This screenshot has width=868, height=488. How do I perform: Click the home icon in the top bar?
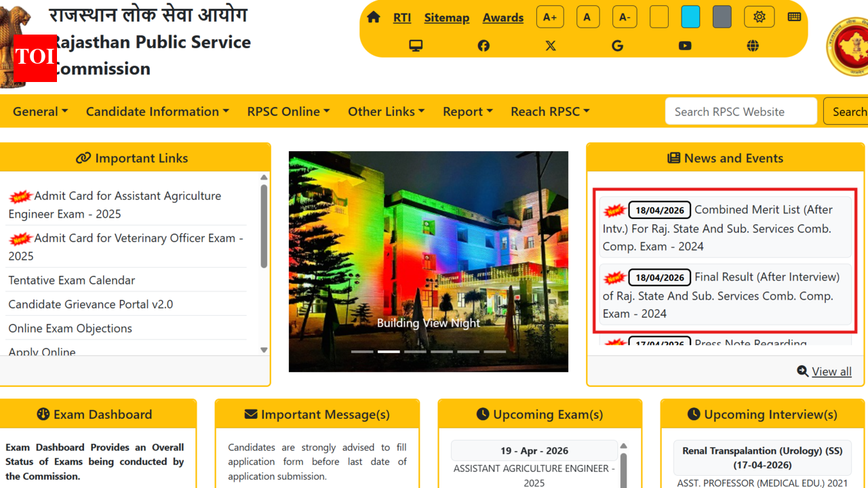click(x=373, y=18)
